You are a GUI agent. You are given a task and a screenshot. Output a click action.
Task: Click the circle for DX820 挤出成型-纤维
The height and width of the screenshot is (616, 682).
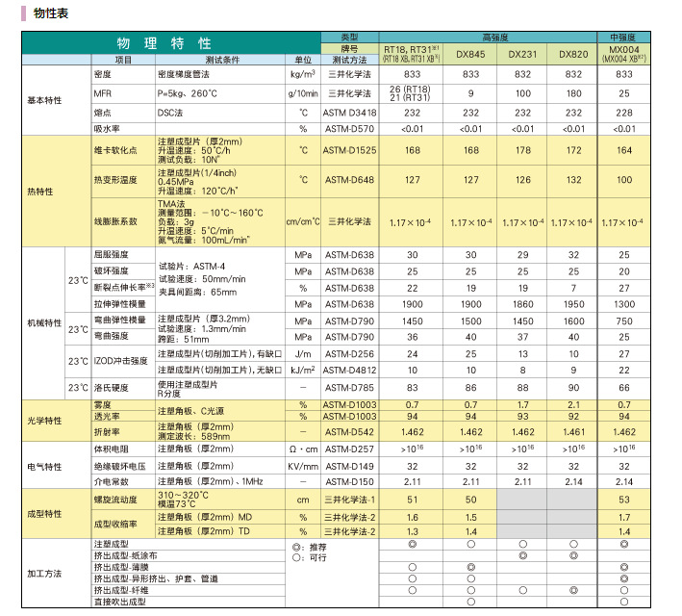(x=573, y=590)
